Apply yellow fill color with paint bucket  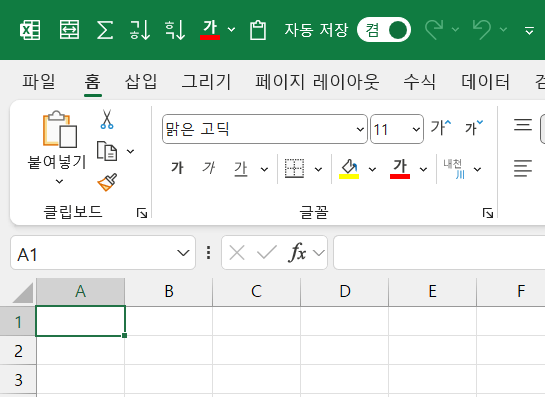pos(349,169)
